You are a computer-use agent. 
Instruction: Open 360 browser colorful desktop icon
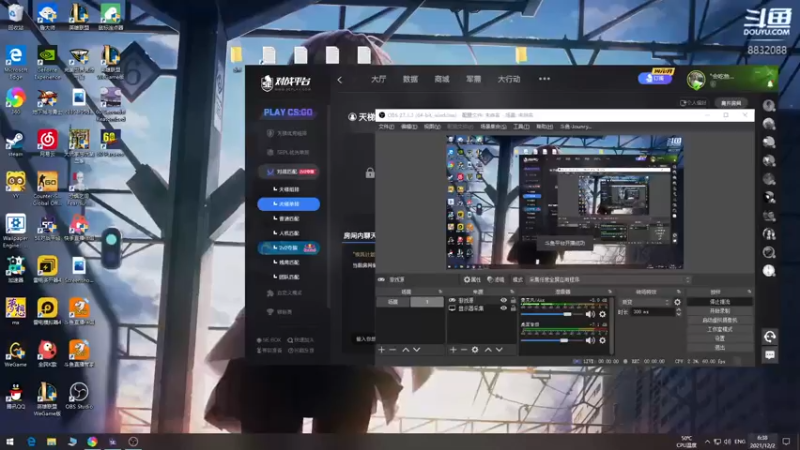pyautogui.click(x=15, y=99)
